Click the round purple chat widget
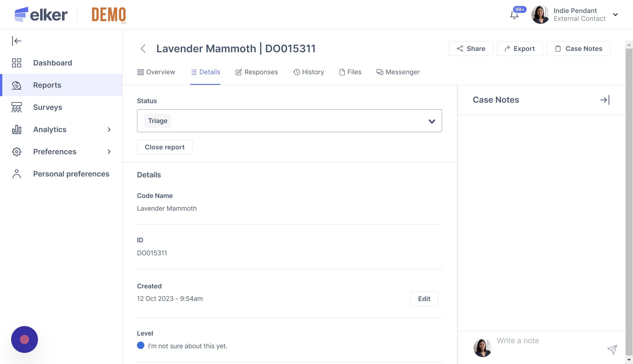 (25, 339)
